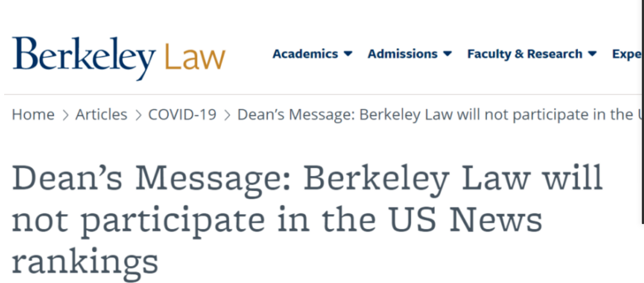The image size is (644, 283).
Task: Click the Dean's Message breadcrumb entry
Action: click(434, 115)
